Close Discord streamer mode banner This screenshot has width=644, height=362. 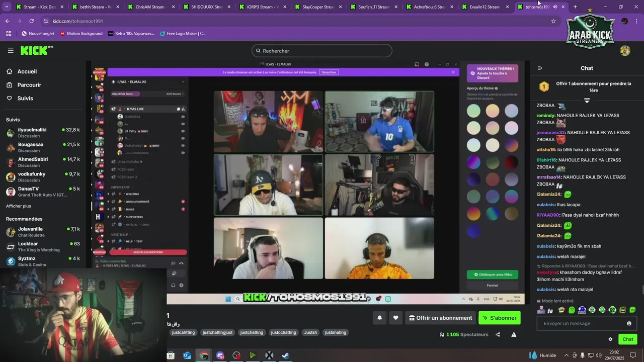point(453,72)
